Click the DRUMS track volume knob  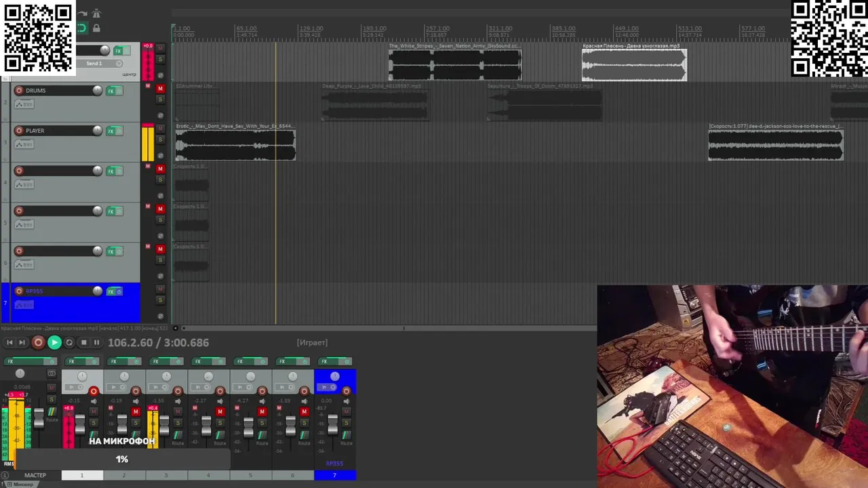pos(98,91)
